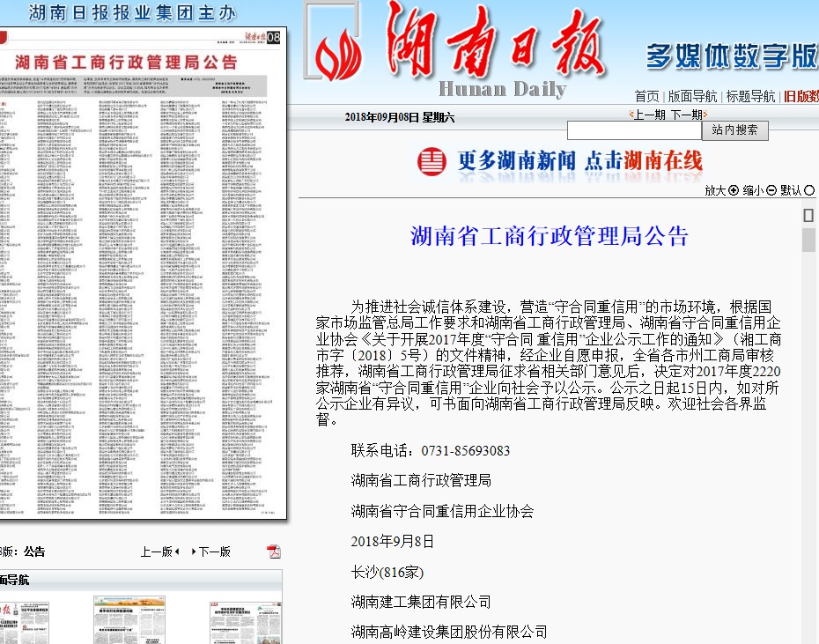Click the 公告 page label below preview
Image resolution: width=819 pixels, height=644 pixels.
click(x=34, y=551)
